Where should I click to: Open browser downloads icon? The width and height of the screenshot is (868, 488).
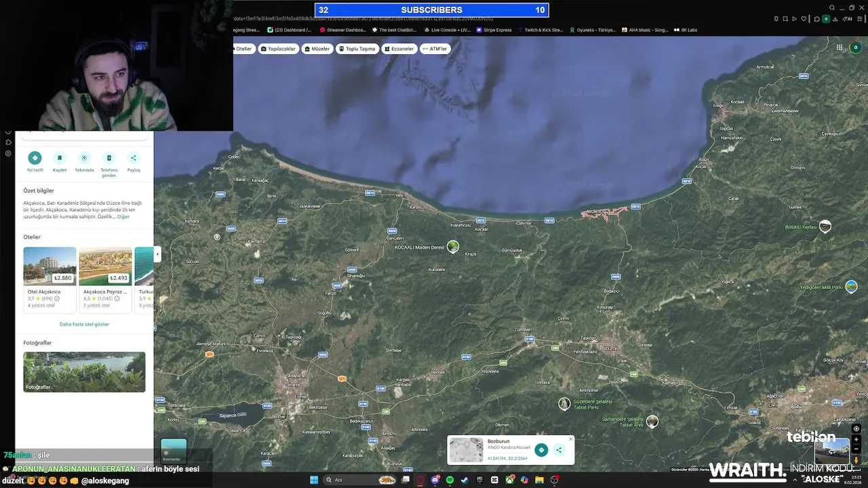835,19
